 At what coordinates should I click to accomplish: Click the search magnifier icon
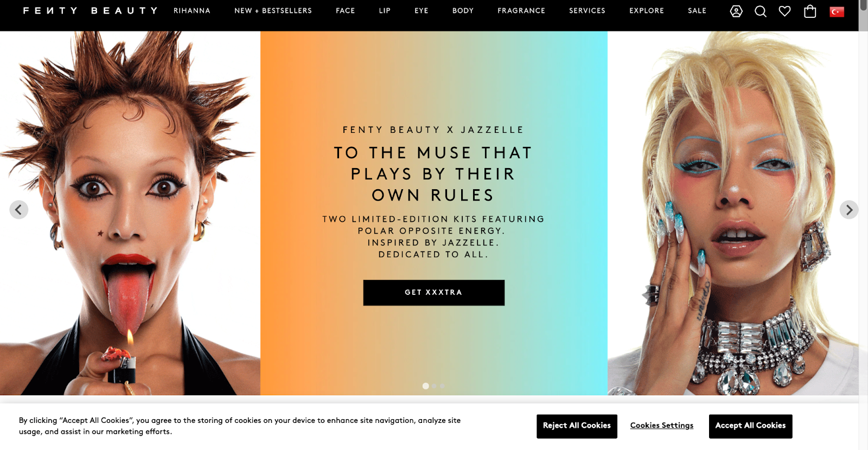[x=761, y=11]
